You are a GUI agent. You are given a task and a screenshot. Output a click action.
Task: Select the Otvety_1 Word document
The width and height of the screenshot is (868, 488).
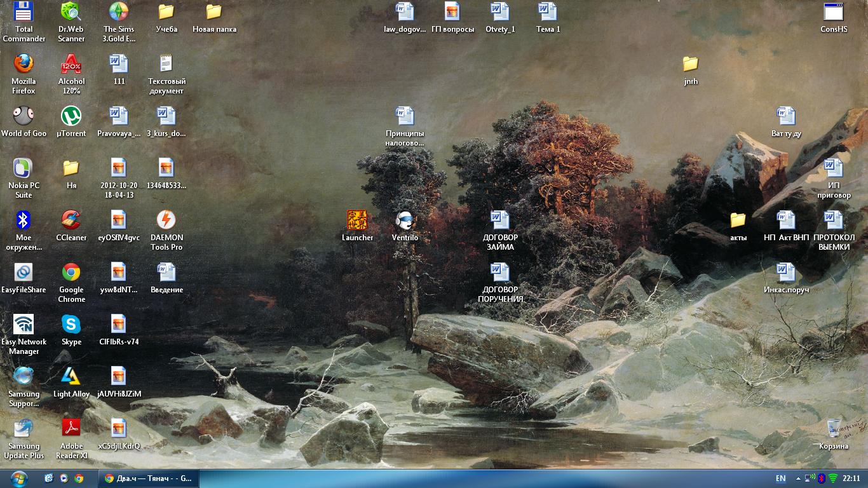pos(500,17)
